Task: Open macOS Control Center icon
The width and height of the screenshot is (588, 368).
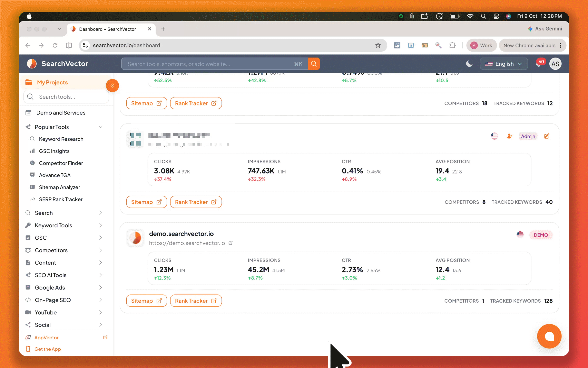Action: (x=496, y=16)
